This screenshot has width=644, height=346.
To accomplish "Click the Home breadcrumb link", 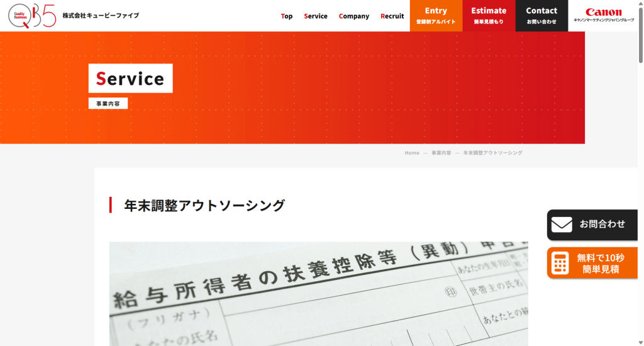I will pos(411,153).
